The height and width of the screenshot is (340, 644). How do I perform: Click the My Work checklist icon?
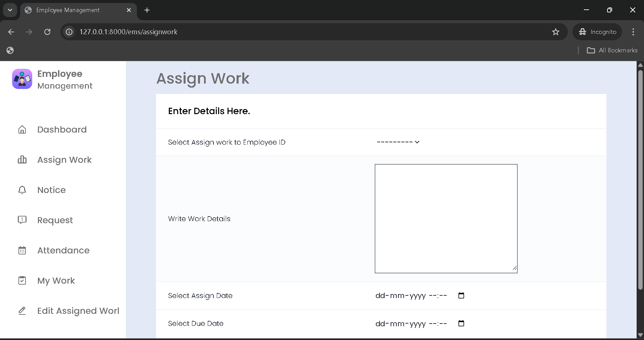pos(22,281)
